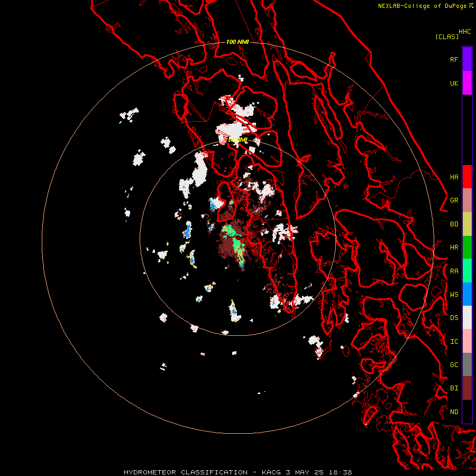Select the ND legend label text

[454, 412]
